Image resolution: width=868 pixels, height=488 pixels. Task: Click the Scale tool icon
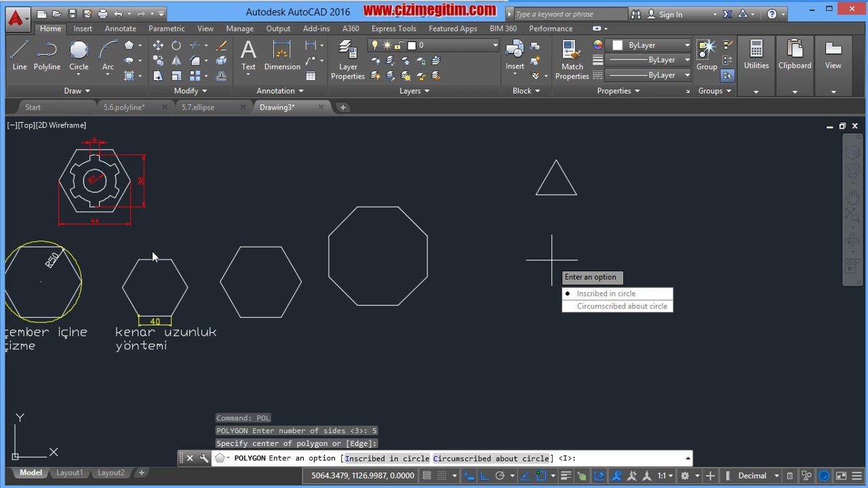click(176, 75)
